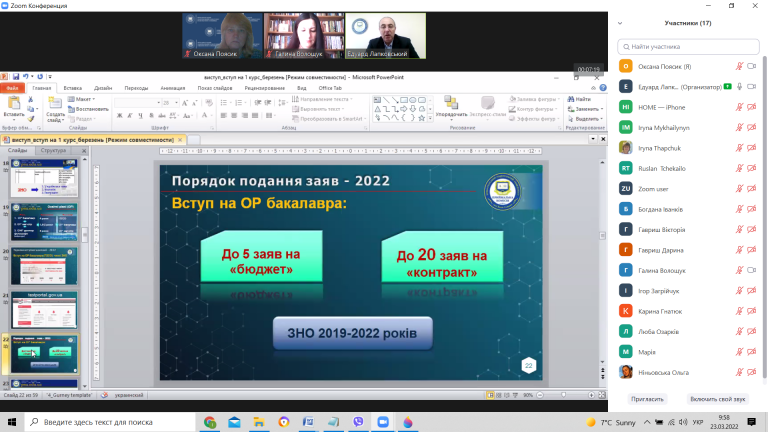Expand the Макет layout dropdown
Screen dimensions: 768x432
click(x=81, y=99)
